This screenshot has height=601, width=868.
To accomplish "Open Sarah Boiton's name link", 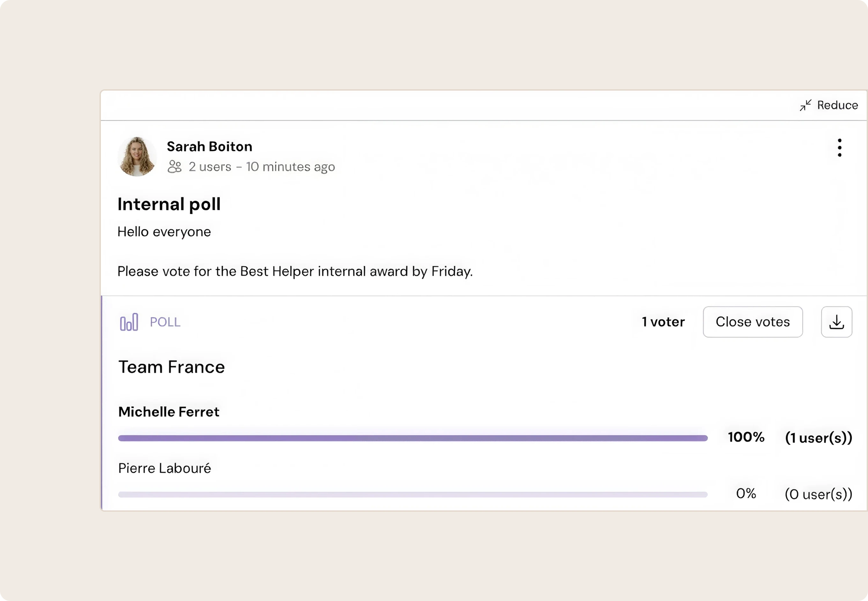I will point(209,146).
